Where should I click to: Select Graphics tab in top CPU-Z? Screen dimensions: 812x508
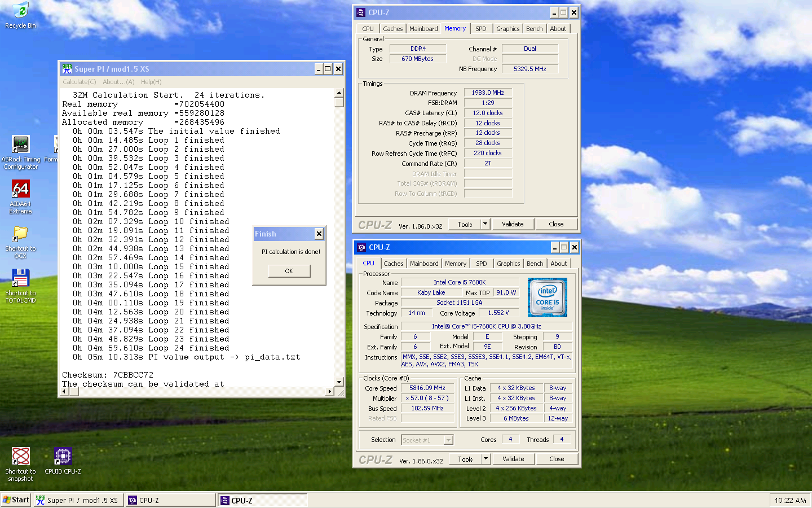[507, 29]
